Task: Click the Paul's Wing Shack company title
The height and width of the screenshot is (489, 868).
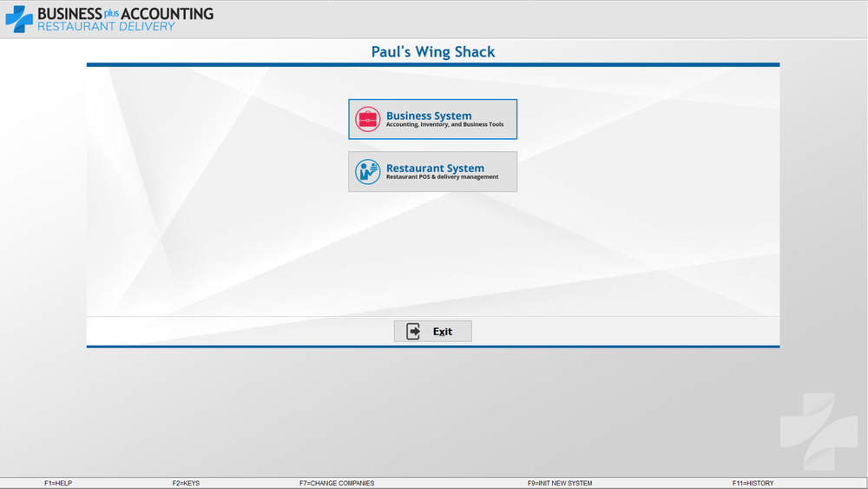Action: [433, 52]
